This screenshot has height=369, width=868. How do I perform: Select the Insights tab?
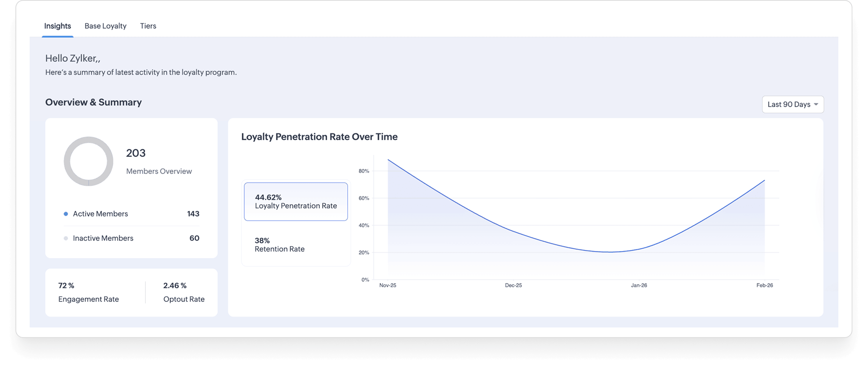57,26
